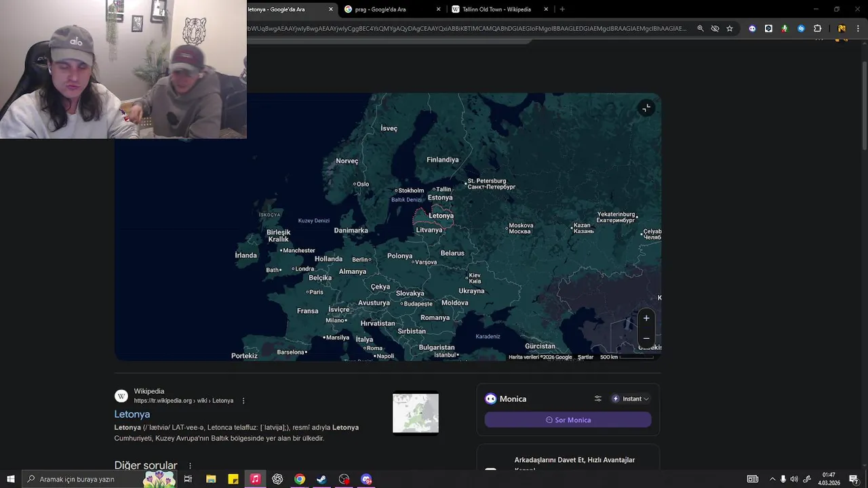This screenshot has width=868, height=488.
Task: Open the Discord app in taskbar
Action: tap(366, 479)
